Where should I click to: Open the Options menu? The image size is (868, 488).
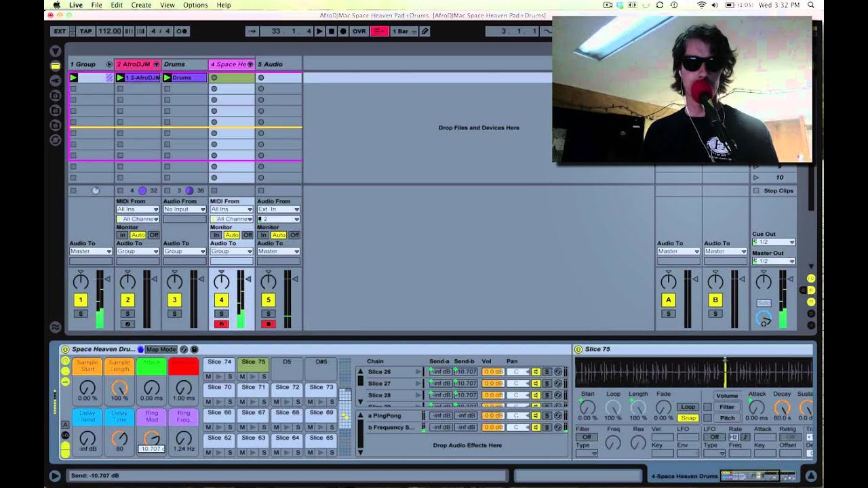[x=195, y=5]
